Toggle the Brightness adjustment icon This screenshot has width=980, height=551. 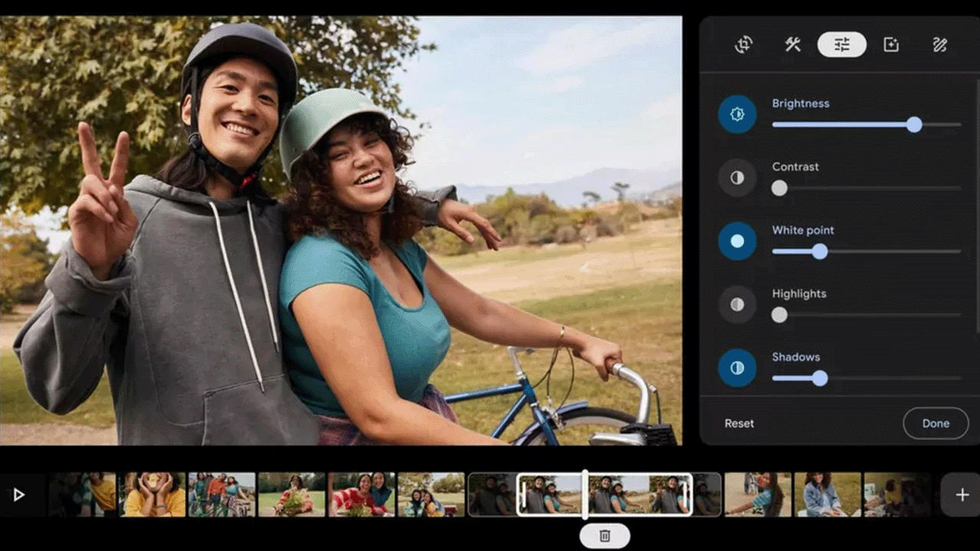click(737, 114)
